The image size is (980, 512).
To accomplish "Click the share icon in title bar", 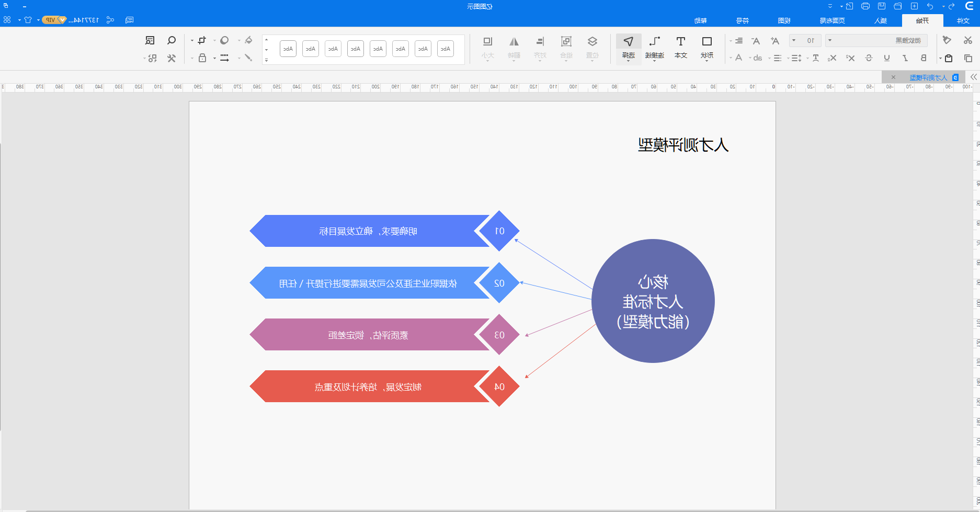I will [x=110, y=20].
